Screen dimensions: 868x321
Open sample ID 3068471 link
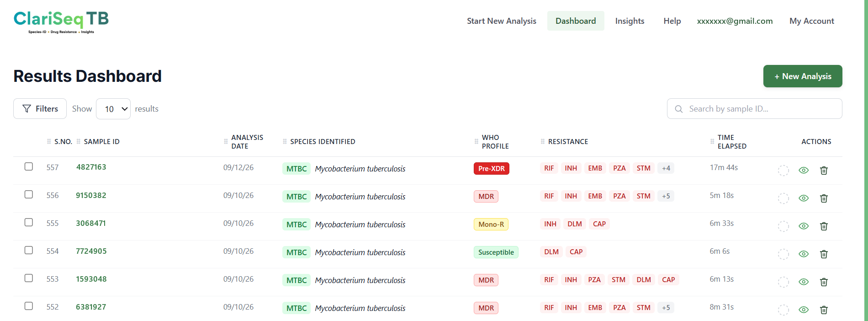point(91,223)
